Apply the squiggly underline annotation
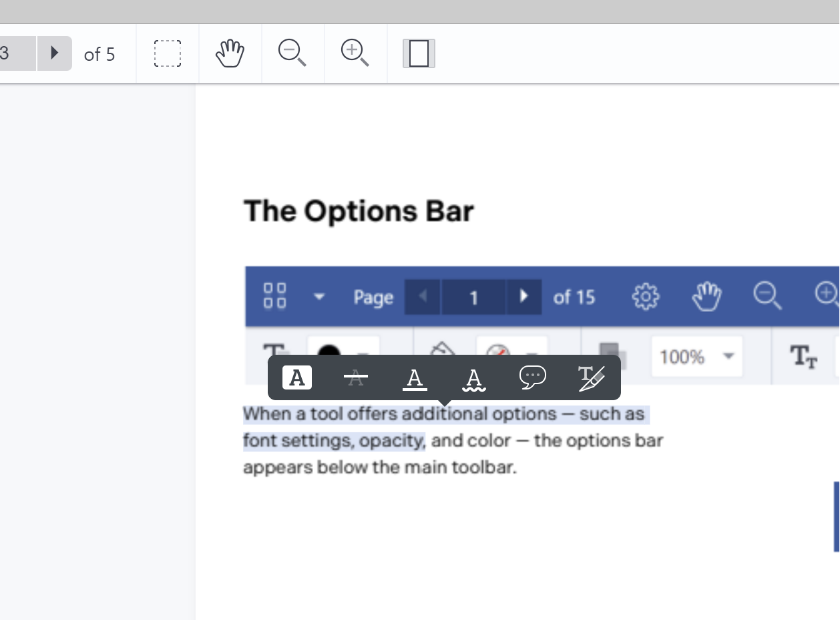 (x=474, y=377)
